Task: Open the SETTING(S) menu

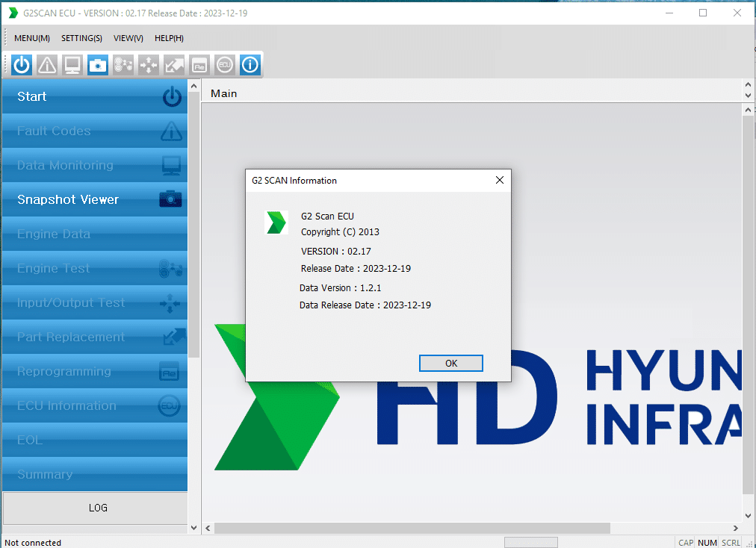Action: pyautogui.click(x=81, y=38)
